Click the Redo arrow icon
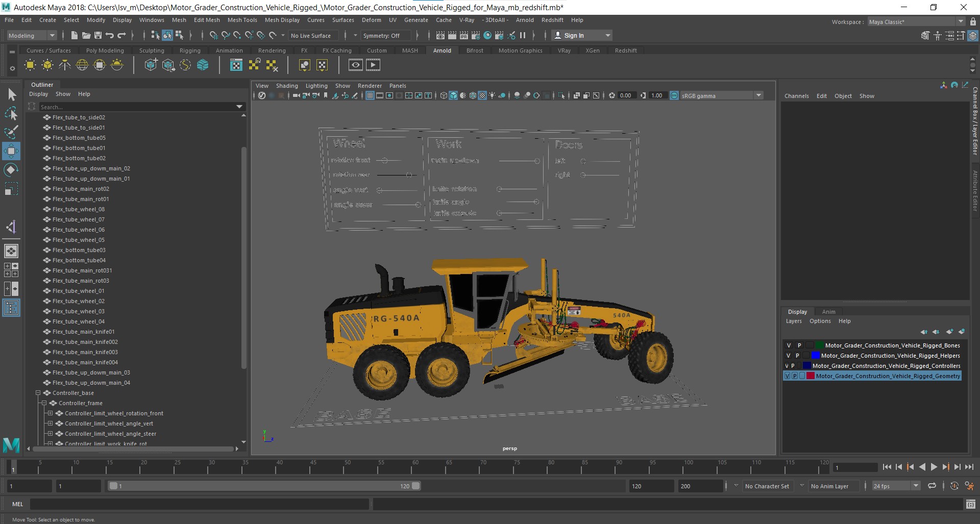 point(121,35)
